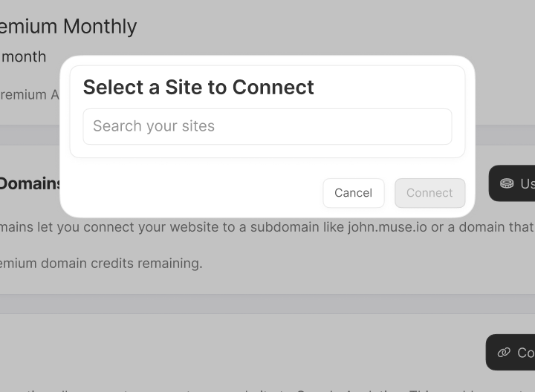Image resolution: width=535 pixels, height=392 pixels.
Task: Focus the Search your sites field
Action: click(267, 126)
